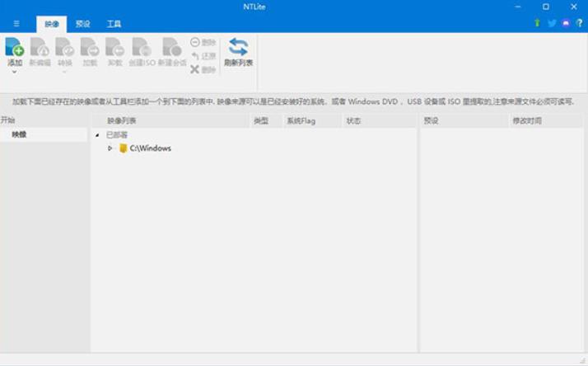Screen dimensions: 588x366
Task: Collapse the 已部署 group
Action: [98, 135]
